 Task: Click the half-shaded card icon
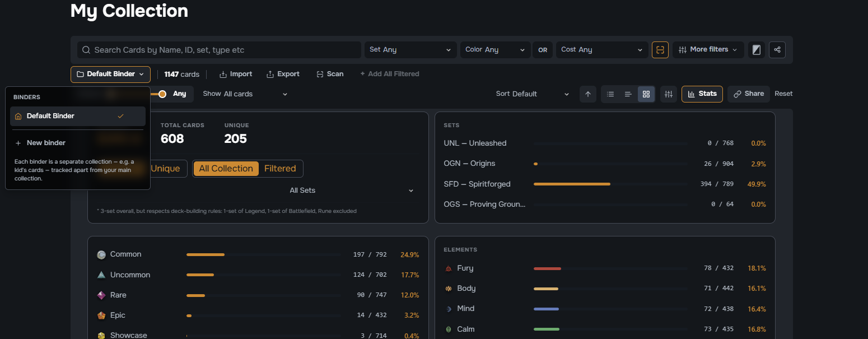pos(757,50)
